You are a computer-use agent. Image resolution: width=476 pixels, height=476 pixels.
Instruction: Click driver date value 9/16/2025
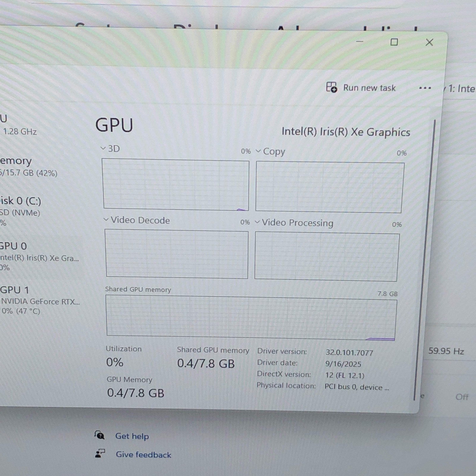tap(343, 364)
